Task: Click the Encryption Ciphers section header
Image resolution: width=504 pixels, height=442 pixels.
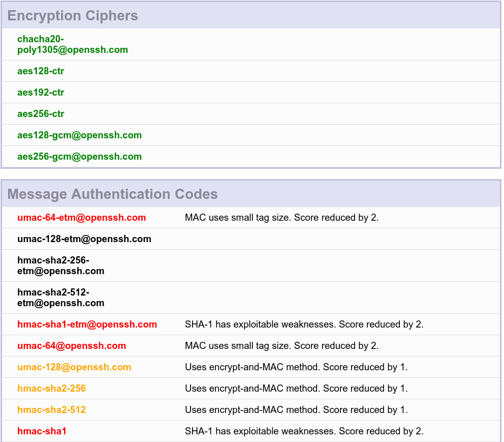Action: 73,16
